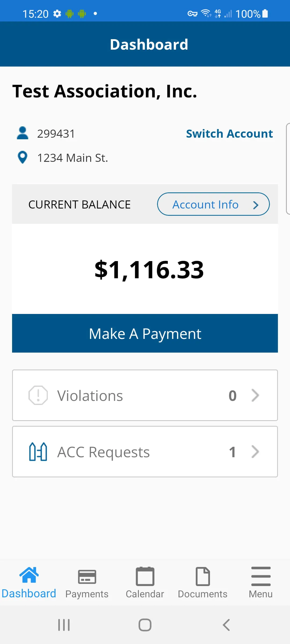Screen dimensions: 290x644
Task: Open the Payments card icon
Action: pos(87,577)
